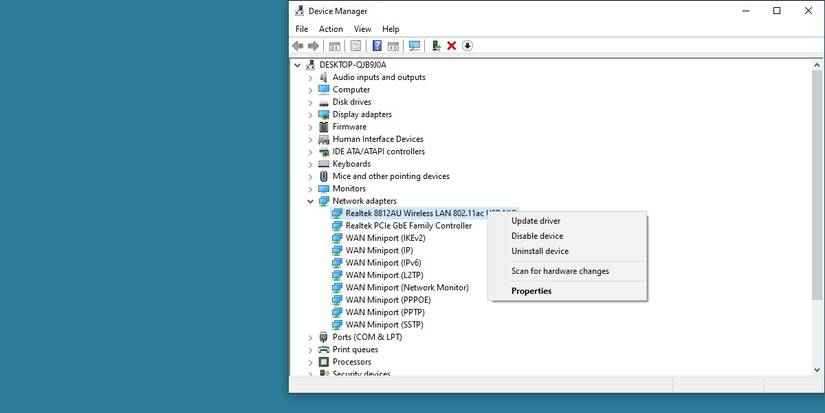Image resolution: width=825 pixels, height=413 pixels.
Task: Open the View menu
Action: pos(363,29)
